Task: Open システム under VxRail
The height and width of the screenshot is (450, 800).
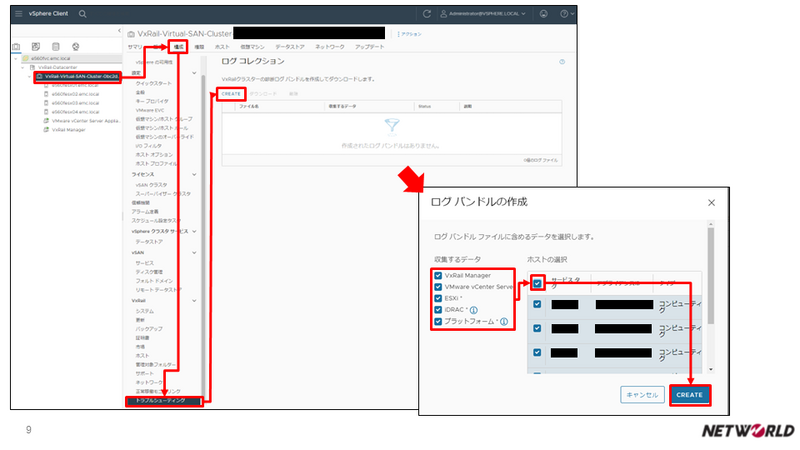Action: point(144,311)
